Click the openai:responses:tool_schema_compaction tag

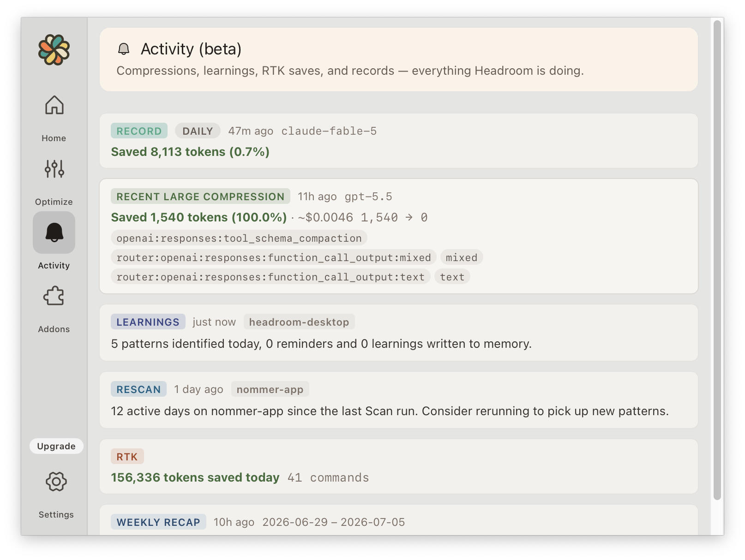tap(239, 238)
